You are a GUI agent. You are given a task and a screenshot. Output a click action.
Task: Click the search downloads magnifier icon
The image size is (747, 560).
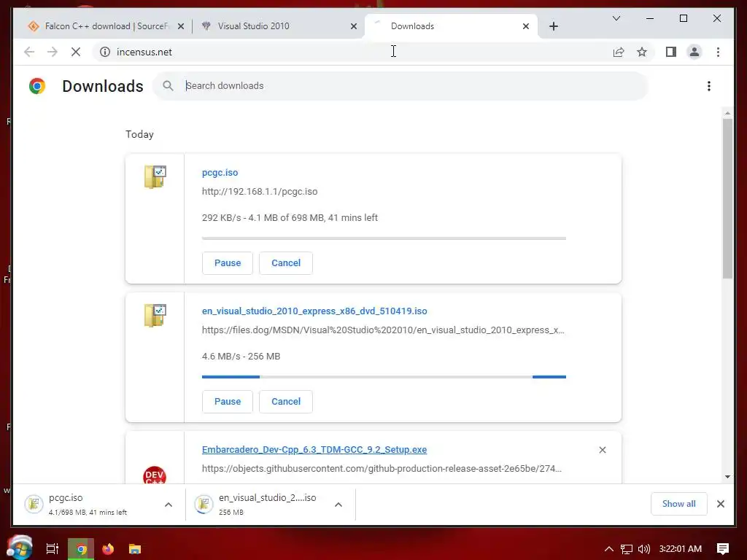168,86
